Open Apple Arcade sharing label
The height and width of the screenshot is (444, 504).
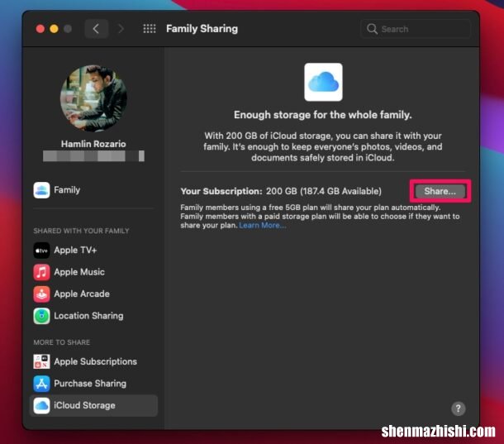coord(82,294)
